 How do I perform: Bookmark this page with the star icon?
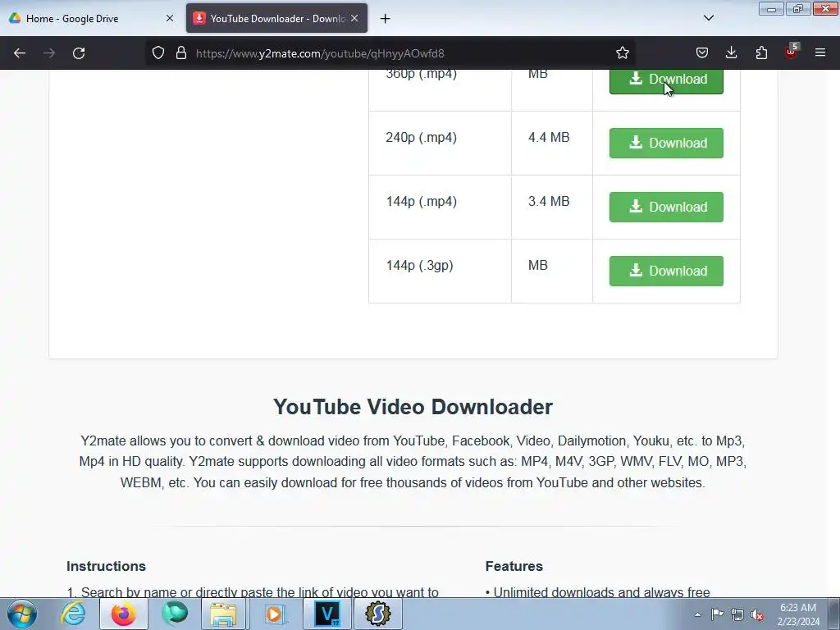click(x=622, y=53)
